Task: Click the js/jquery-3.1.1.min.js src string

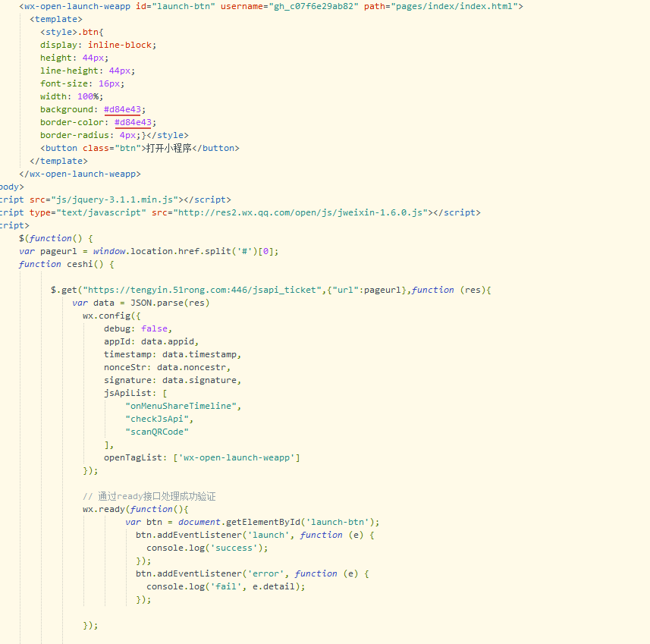Action: (115, 200)
